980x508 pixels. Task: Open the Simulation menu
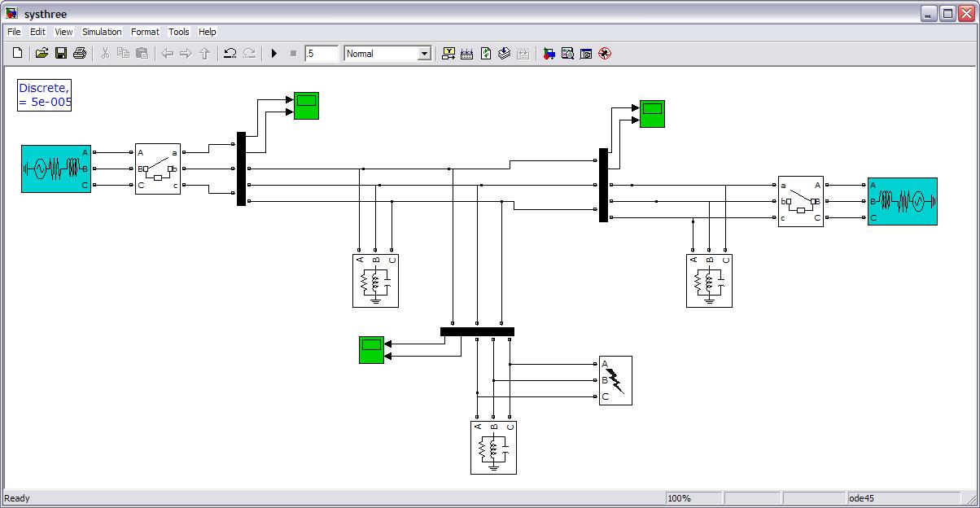102,32
